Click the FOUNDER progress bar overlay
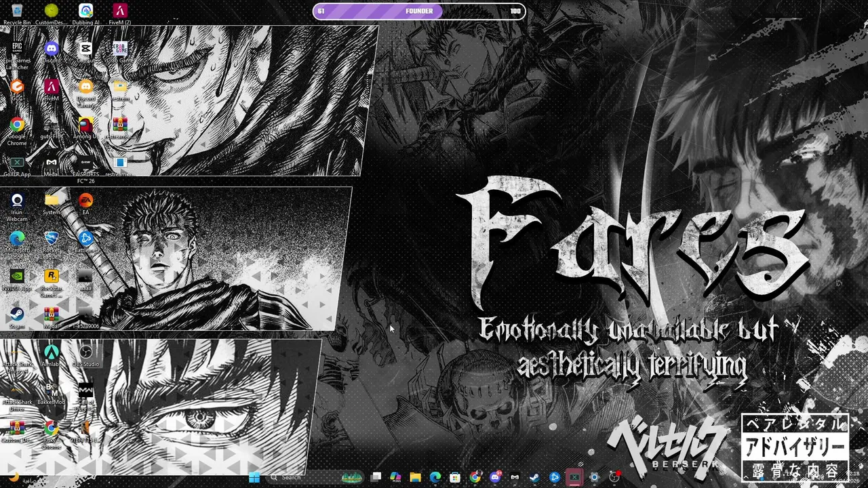 (x=419, y=11)
